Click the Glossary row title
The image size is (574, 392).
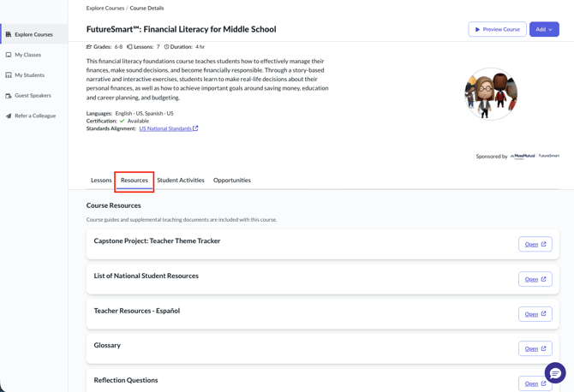click(x=107, y=345)
